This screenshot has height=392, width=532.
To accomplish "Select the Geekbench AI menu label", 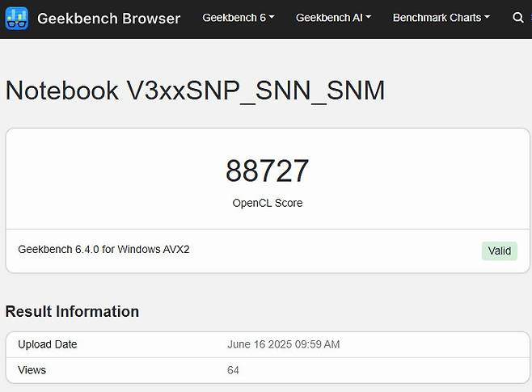I will pyautogui.click(x=328, y=17).
